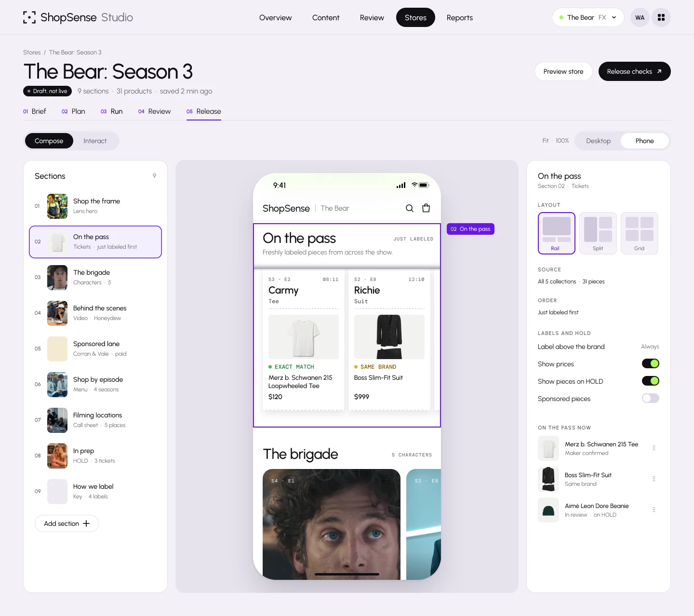The width and height of the screenshot is (694, 616).
Task: Click the Behind the scenes thumbnail
Action: (x=57, y=313)
